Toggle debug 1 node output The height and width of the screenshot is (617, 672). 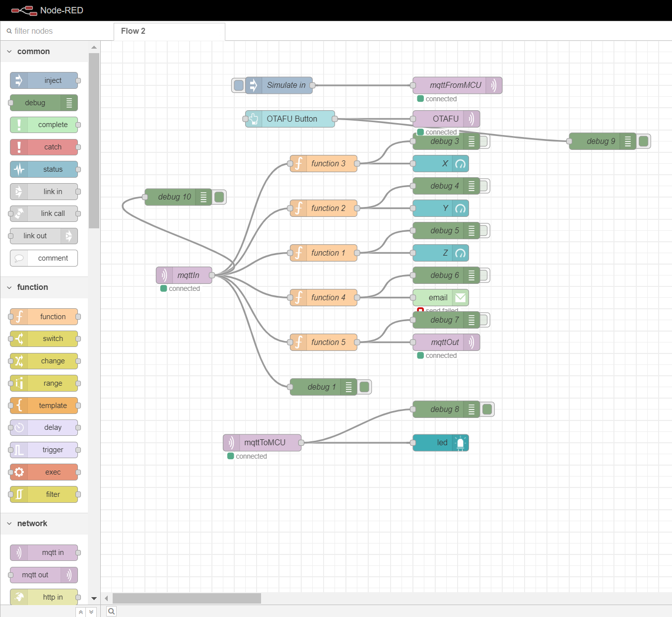pyautogui.click(x=364, y=387)
